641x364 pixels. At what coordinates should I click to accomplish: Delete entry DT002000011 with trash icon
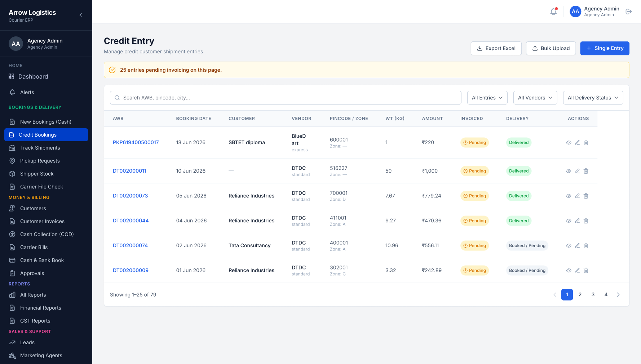pos(586,171)
